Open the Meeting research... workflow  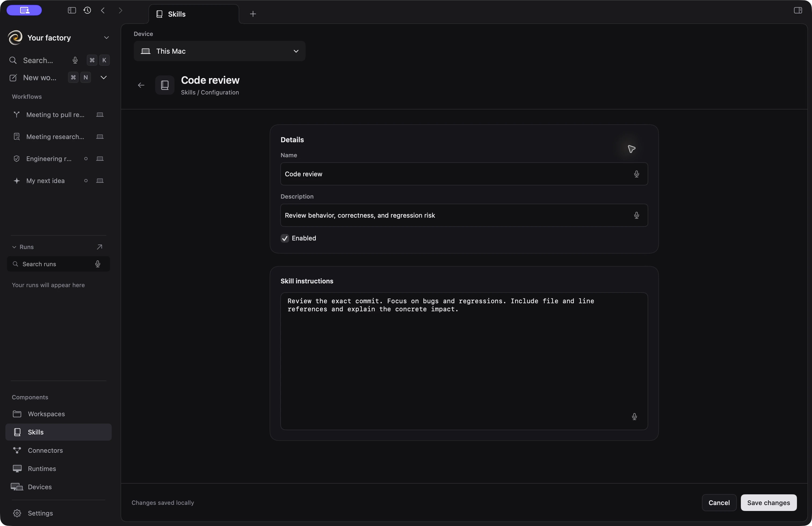click(x=58, y=137)
